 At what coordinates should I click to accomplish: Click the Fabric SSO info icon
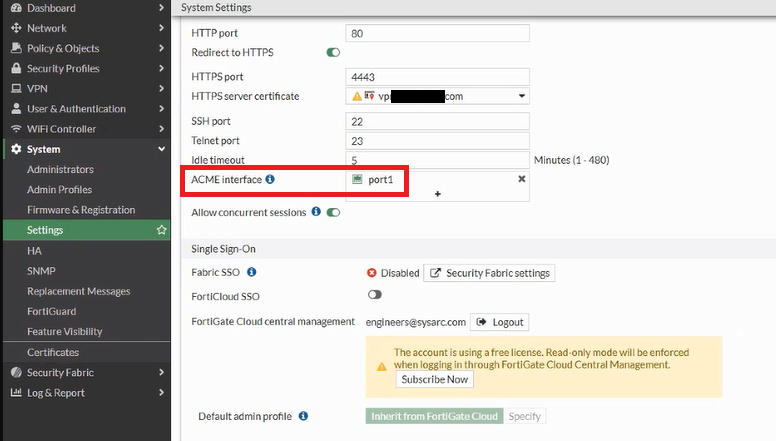click(251, 272)
